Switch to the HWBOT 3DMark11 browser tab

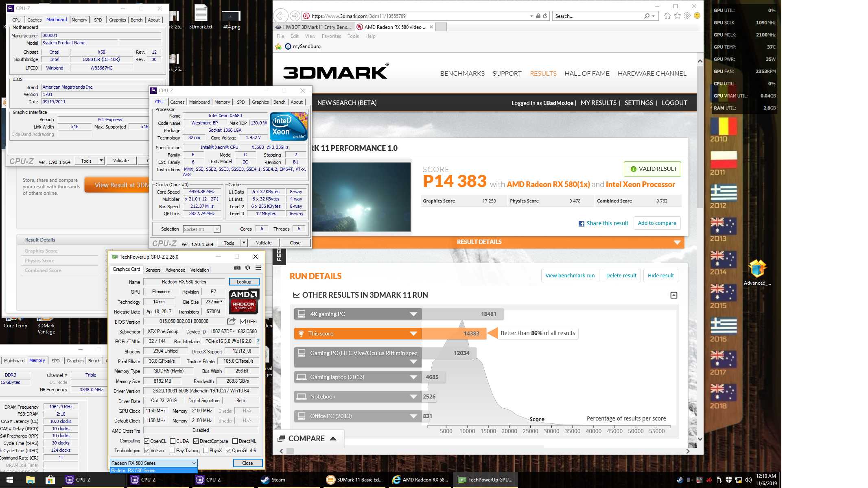click(x=313, y=27)
